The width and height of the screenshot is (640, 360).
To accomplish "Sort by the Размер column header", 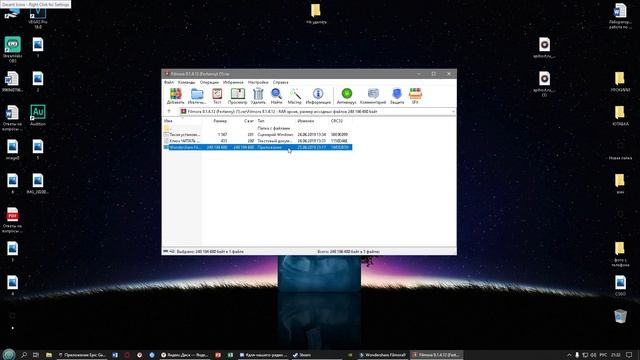I will [215, 121].
